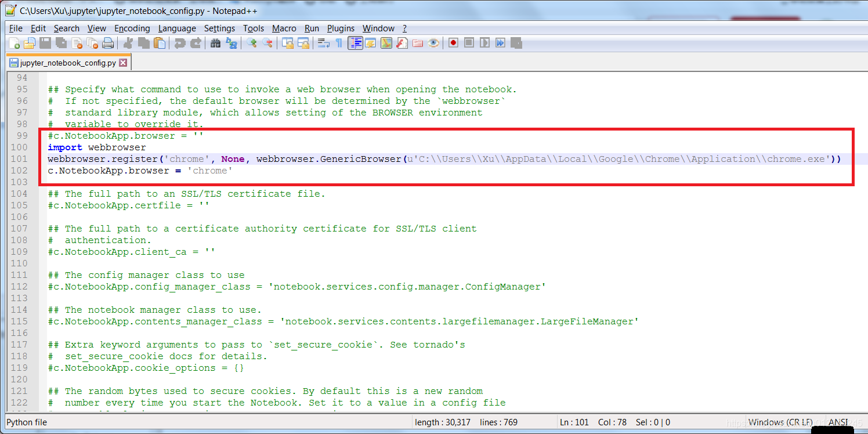Image resolution: width=868 pixels, height=434 pixels.
Task: Toggle synchronize vertical scrolling
Action: 287,43
